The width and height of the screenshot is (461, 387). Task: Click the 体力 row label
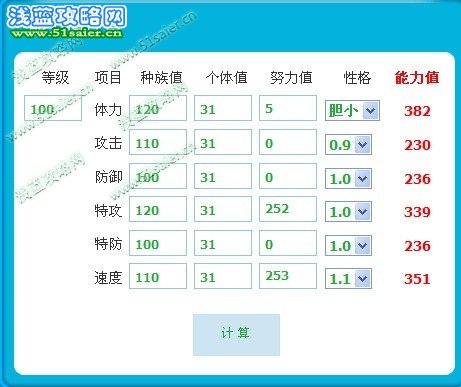[108, 110]
